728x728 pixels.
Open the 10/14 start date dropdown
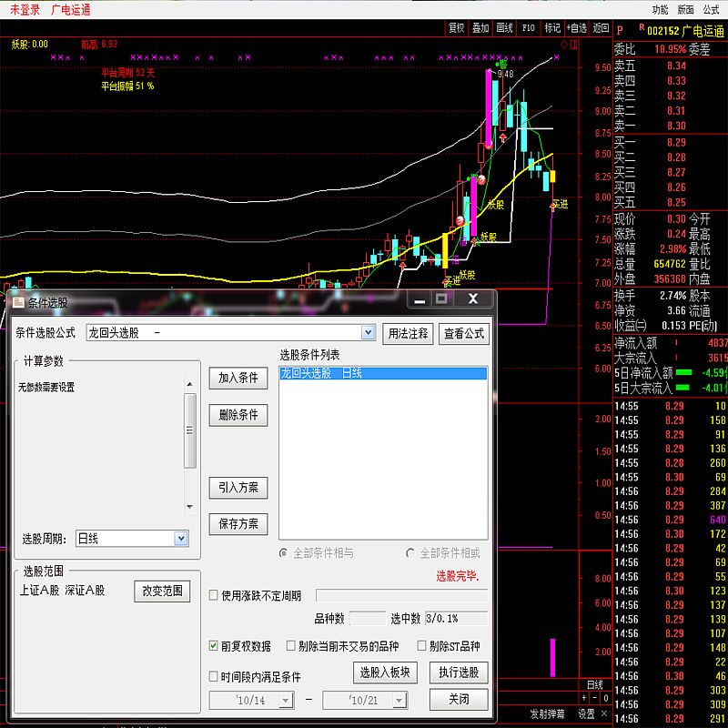285,700
